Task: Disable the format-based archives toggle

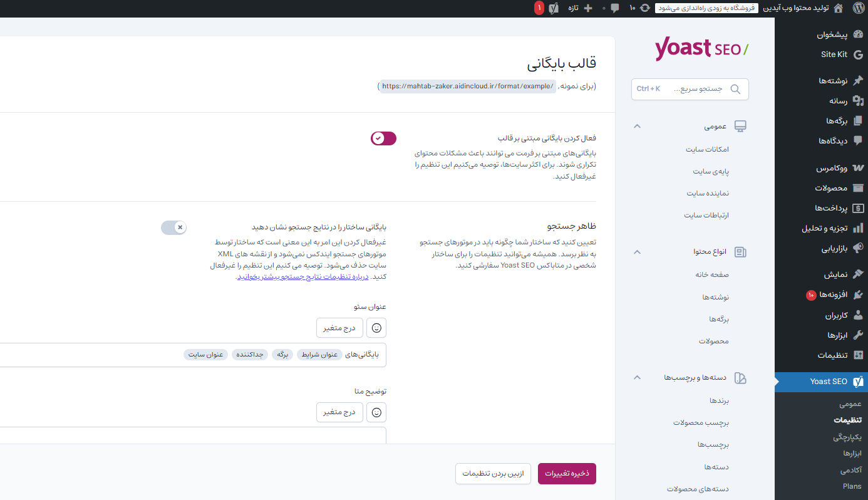Action: 383,138
